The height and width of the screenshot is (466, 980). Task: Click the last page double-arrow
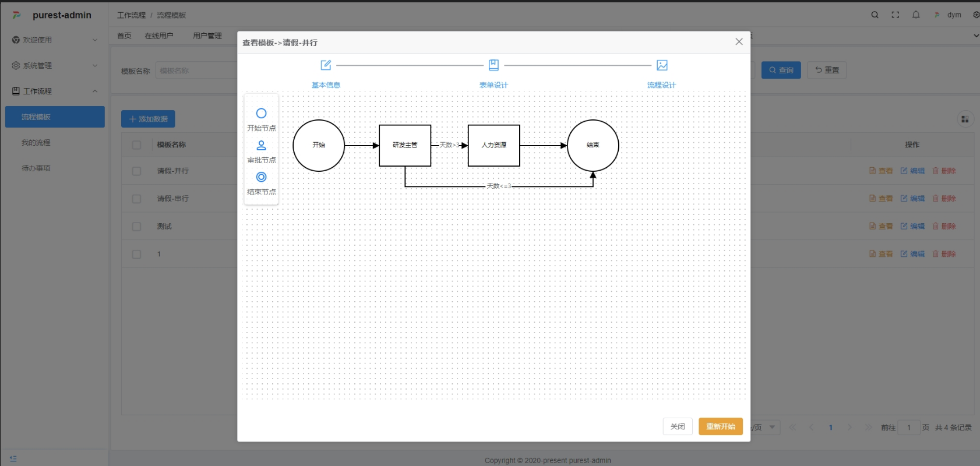click(869, 428)
